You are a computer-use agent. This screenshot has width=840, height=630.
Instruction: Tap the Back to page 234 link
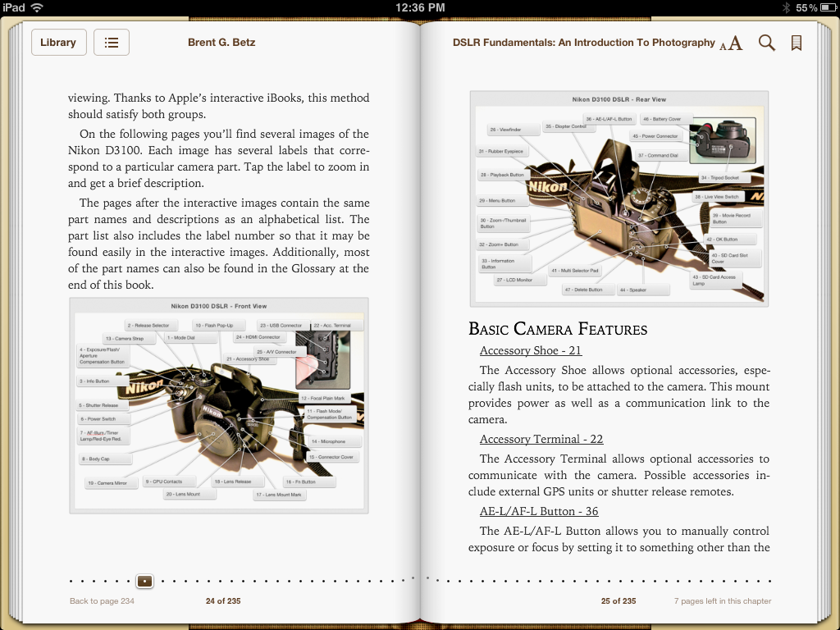(x=102, y=601)
